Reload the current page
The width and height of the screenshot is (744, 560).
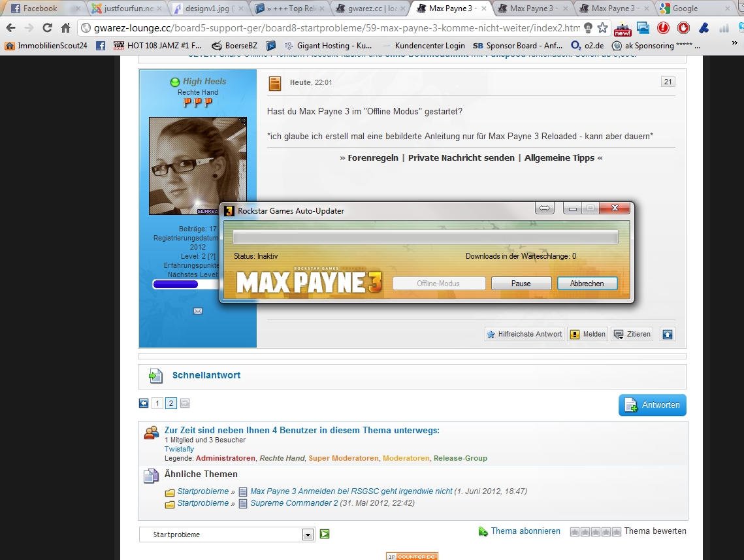pos(48,28)
